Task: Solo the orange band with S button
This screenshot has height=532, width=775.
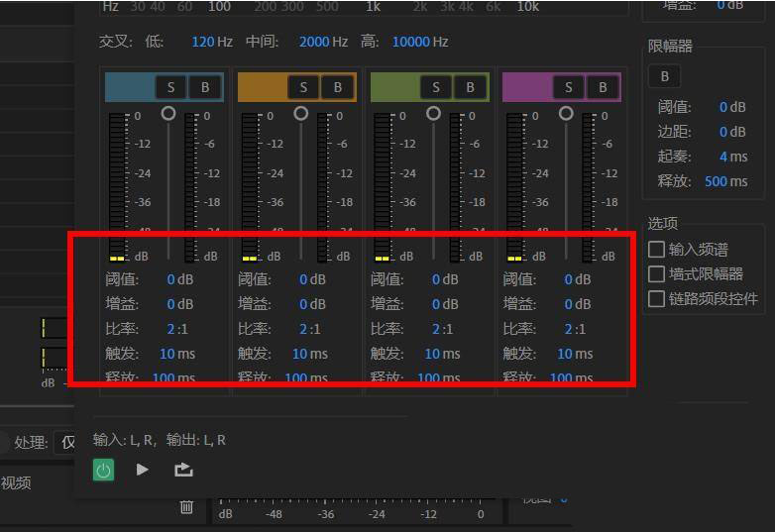Action: point(303,87)
